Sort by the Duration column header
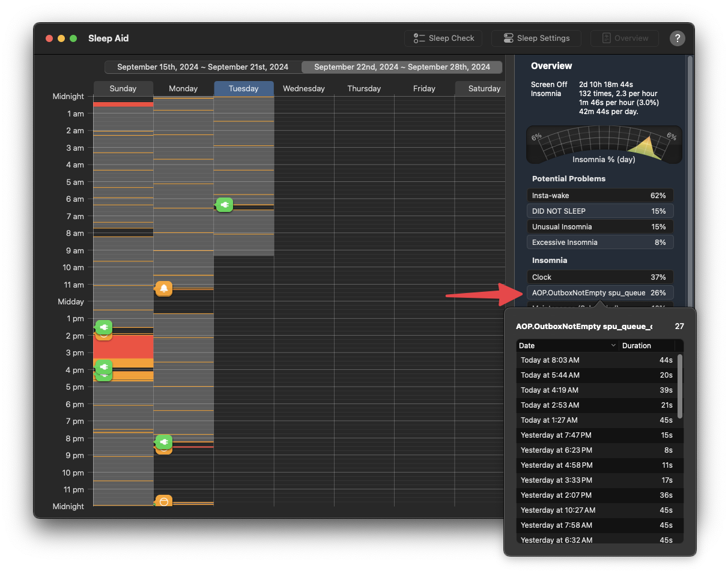The width and height of the screenshot is (728, 580). coord(648,346)
